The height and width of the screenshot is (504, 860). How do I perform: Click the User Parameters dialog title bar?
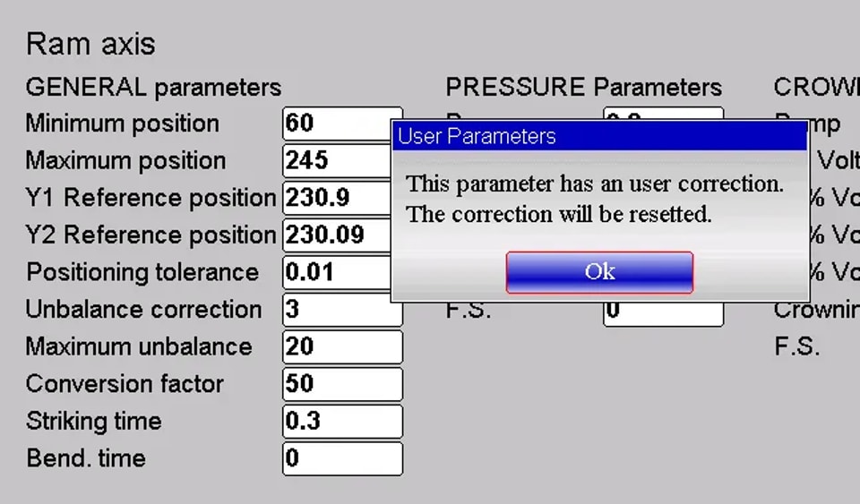tap(600, 136)
